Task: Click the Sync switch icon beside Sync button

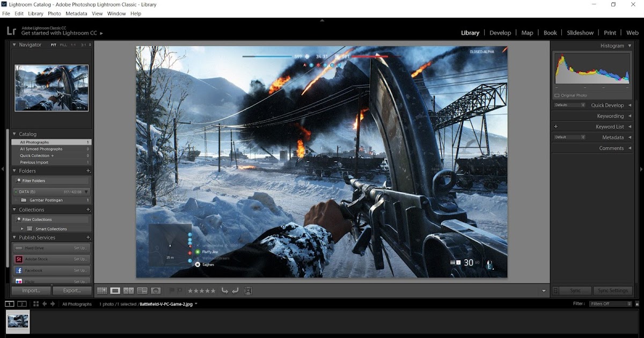Action: (x=556, y=291)
